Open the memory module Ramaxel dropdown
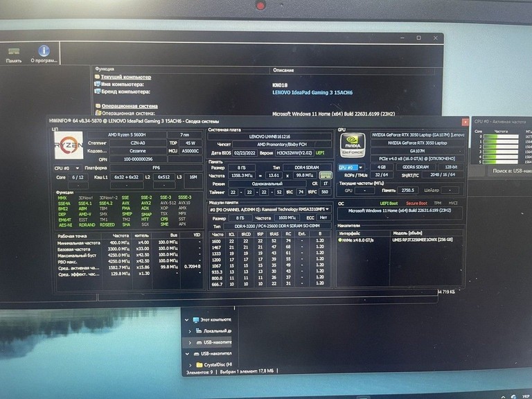Image resolution: width=532 pixels, height=399 pixels. coord(269,209)
